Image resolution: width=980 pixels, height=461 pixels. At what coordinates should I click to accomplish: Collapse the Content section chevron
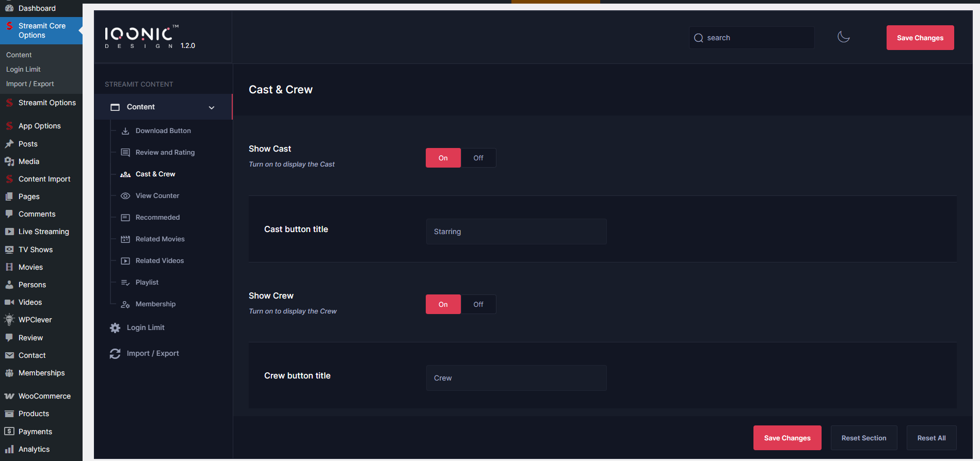pyautogui.click(x=212, y=107)
